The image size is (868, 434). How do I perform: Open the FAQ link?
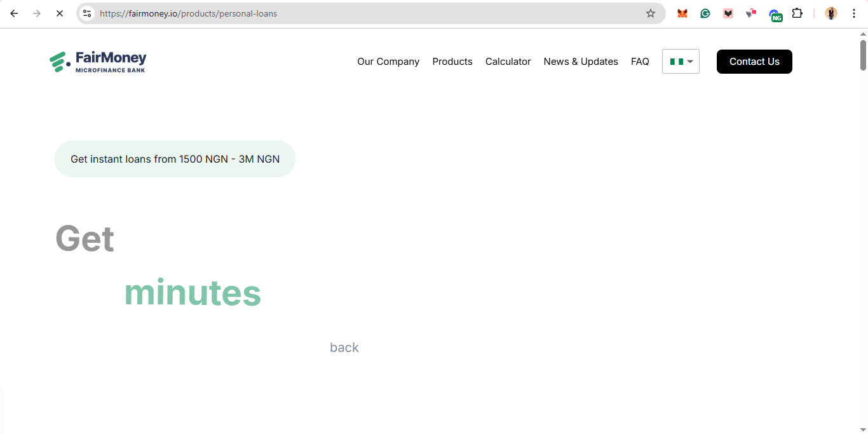point(640,62)
